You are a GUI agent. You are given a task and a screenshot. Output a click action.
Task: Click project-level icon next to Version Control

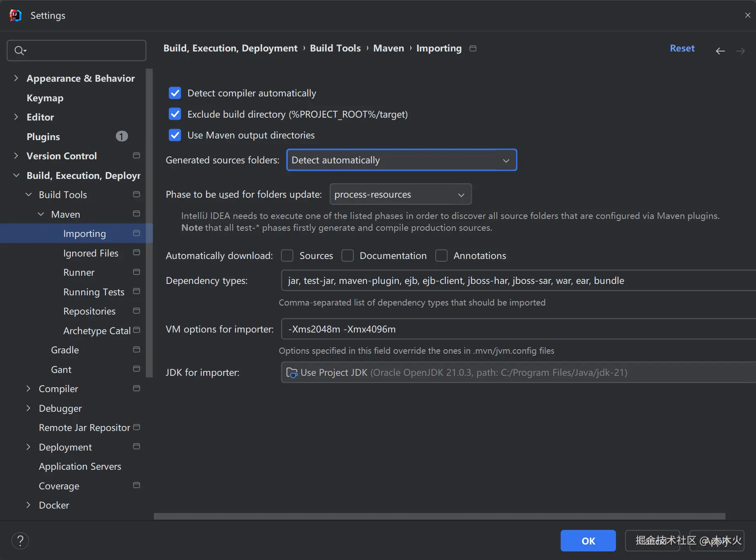point(136,156)
